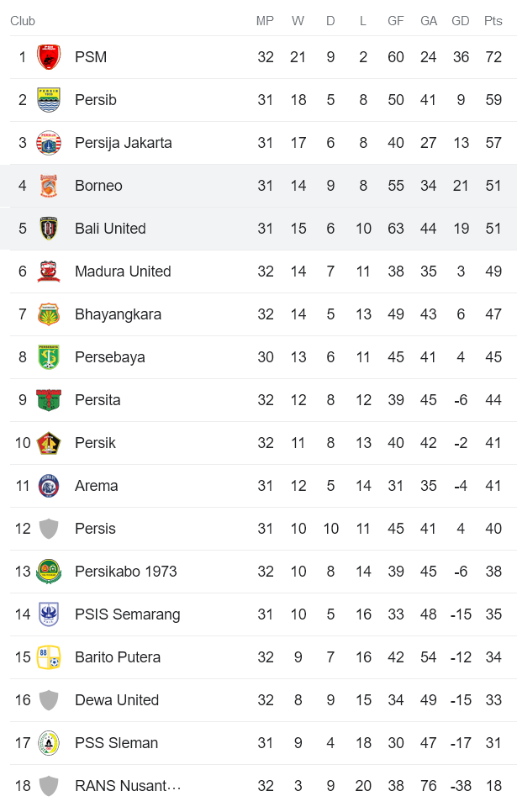Click the GD column header
Screen dimensions: 517x812
(461, 21)
